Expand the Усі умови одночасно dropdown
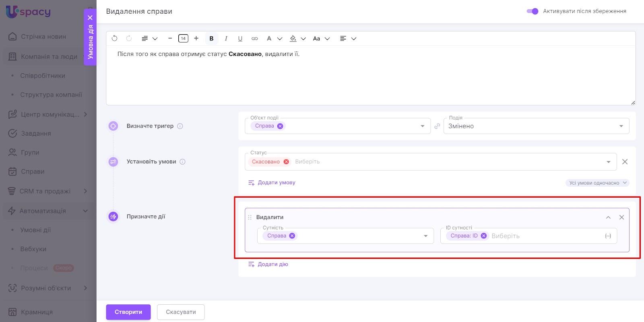 click(x=597, y=183)
